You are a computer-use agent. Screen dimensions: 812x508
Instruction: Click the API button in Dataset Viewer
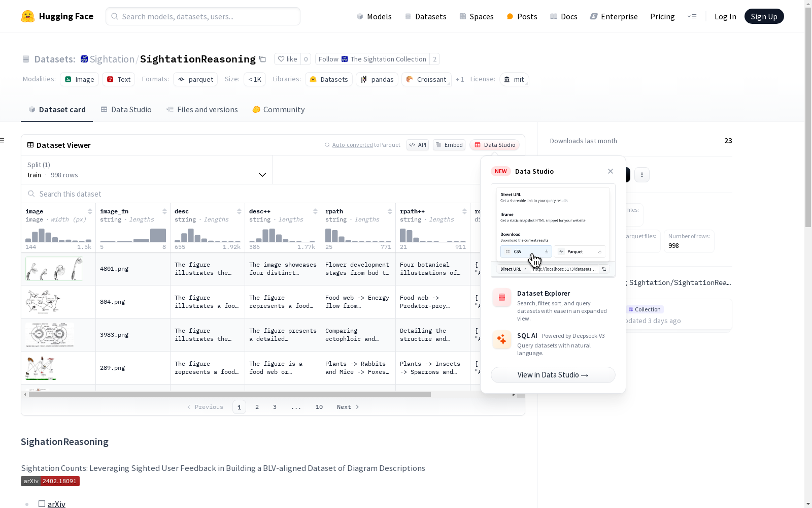click(x=418, y=145)
